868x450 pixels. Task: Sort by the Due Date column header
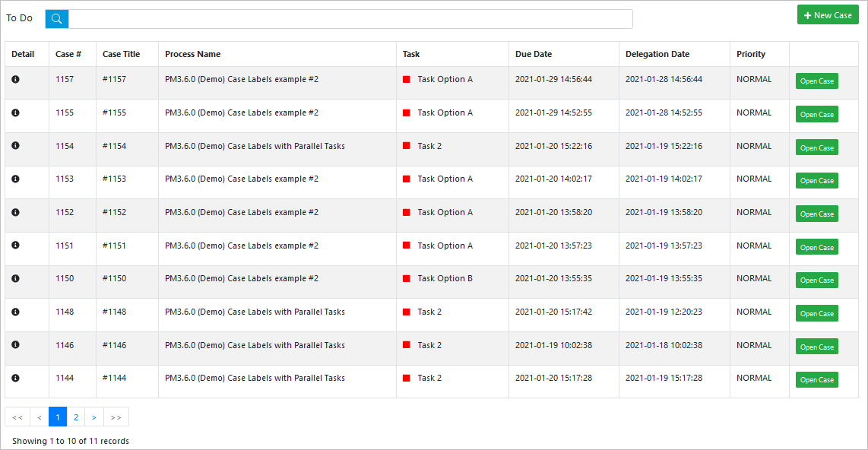click(534, 54)
